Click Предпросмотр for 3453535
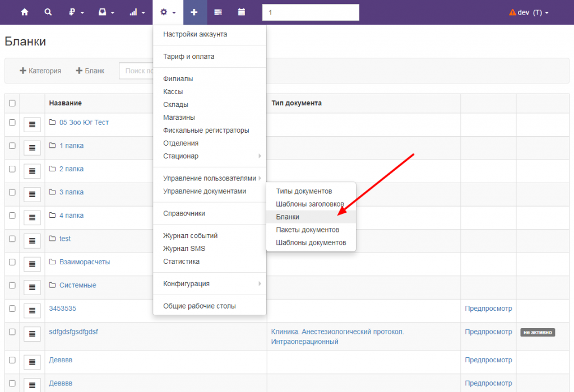 click(488, 309)
